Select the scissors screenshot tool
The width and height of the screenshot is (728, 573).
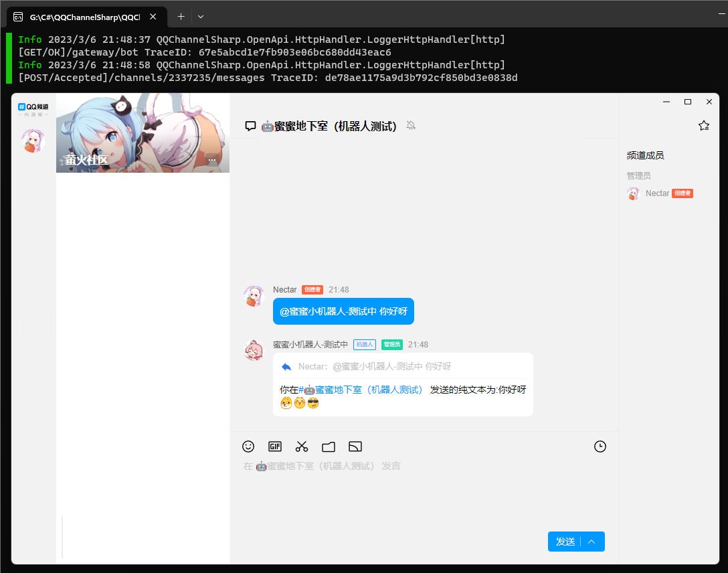pyautogui.click(x=302, y=446)
